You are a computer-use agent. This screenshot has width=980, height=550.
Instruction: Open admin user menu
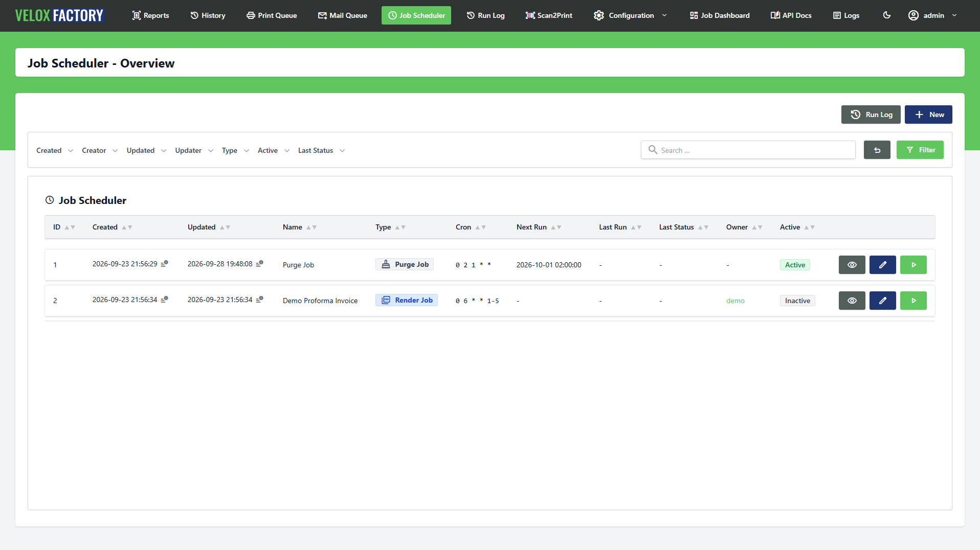point(932,15)
